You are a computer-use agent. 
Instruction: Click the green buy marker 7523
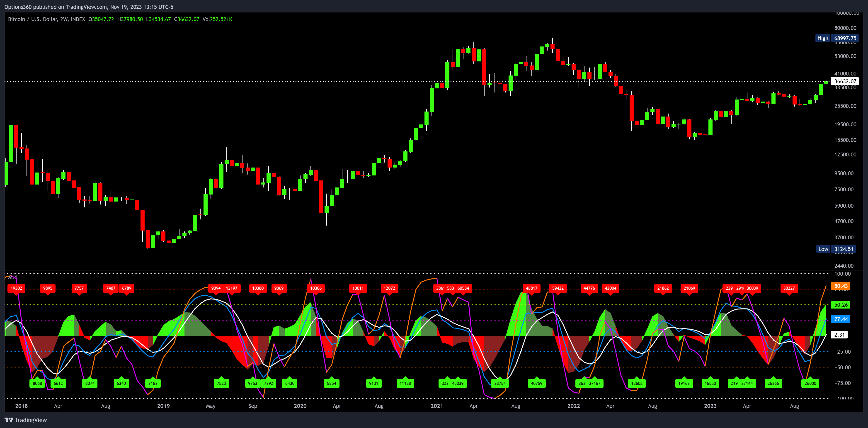[x=221, y=383]
